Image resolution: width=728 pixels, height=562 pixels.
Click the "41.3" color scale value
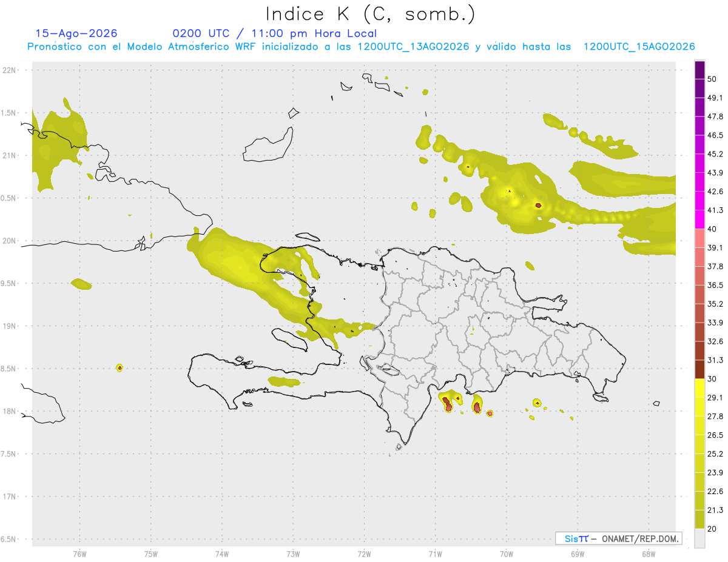715,210
